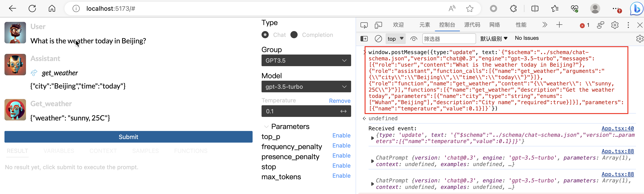This screenshot has width=644, height=194.
Task: Add page to favorites star icon
Action: [470, 8]
